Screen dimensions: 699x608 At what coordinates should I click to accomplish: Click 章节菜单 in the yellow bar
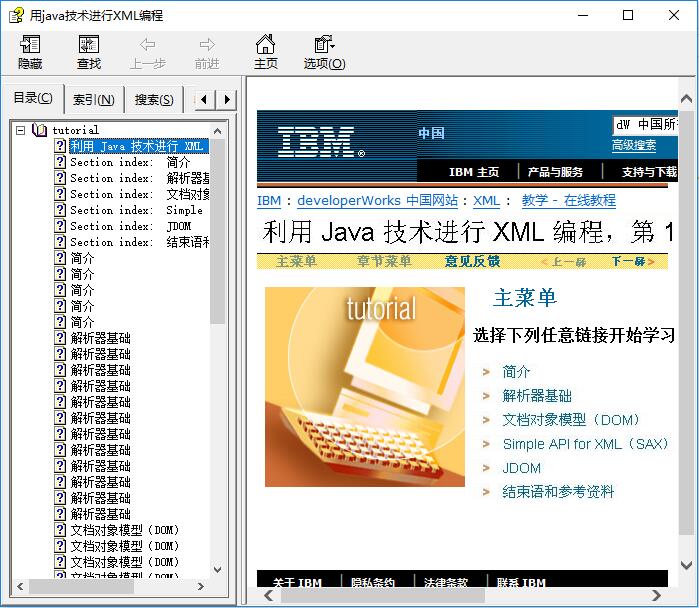(x=384, y=261)
